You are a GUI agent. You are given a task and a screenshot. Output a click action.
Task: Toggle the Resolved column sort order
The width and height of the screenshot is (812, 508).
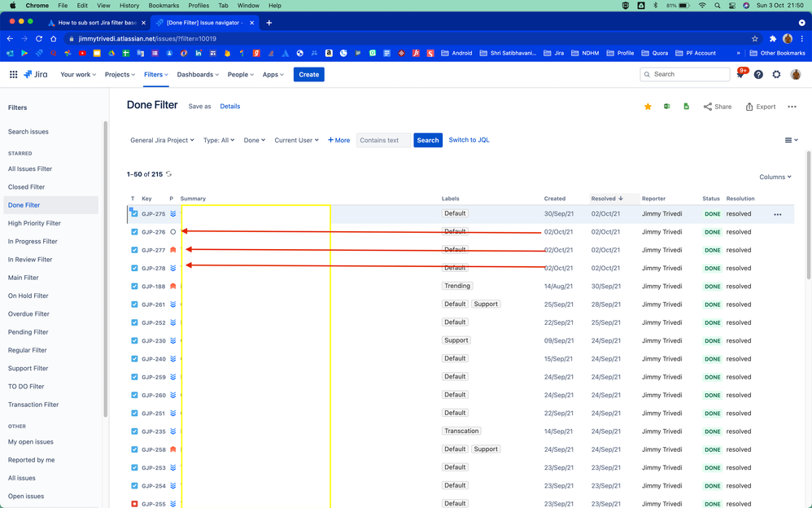(x=606, y=198)
